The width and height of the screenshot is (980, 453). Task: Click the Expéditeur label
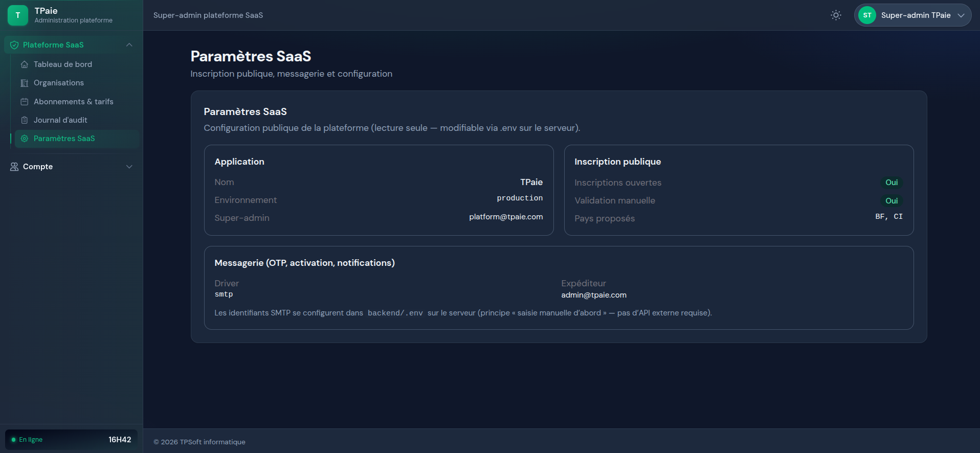coord(584,283)
